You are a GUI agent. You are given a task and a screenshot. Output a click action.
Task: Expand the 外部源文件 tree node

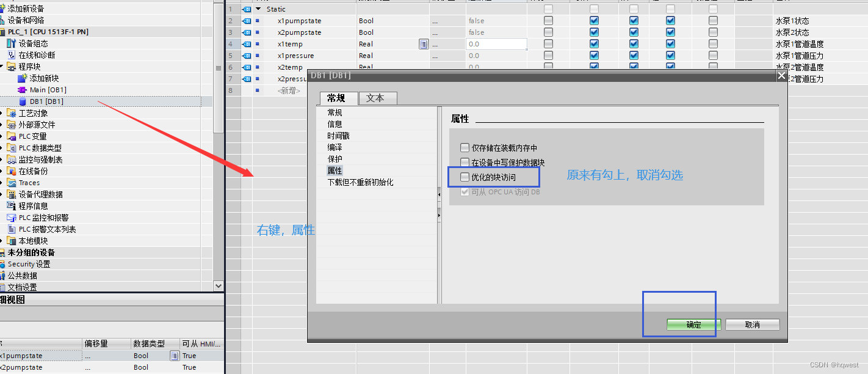[x=2, y=125]
